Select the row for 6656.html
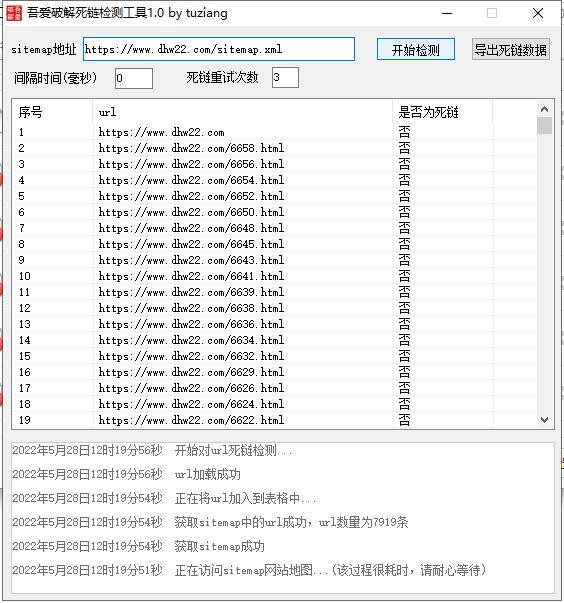Image resolution: width=564 pixels, height=603 pixels. [275, 164]
